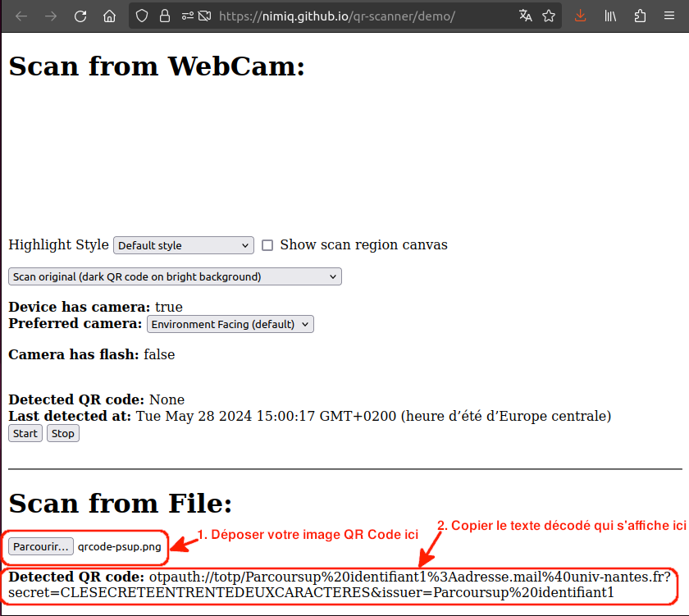Image resolution: width=689 pixels, height=616 pixels.
Task: Expand the Highlight Style dropdown
Action: click(x=184, y=245)
